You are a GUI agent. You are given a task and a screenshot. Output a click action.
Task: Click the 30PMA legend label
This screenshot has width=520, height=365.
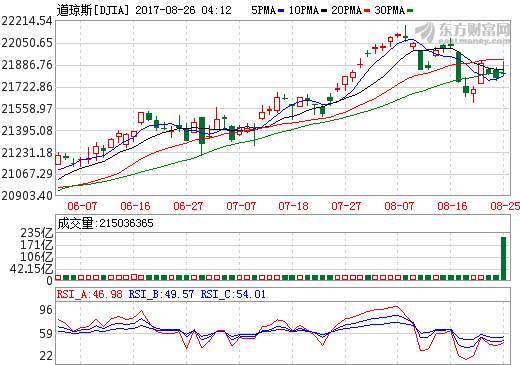[x=390, y=10]
